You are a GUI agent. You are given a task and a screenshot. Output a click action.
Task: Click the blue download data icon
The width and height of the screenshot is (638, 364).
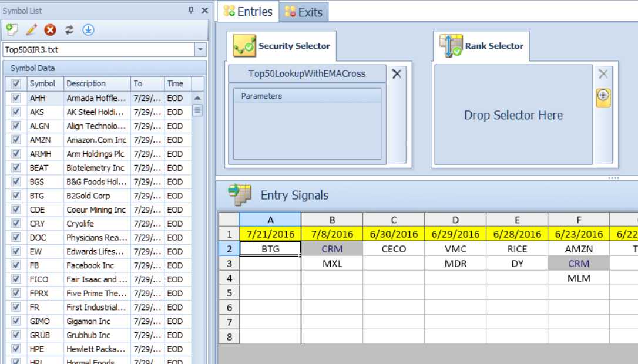coord(88,30)
